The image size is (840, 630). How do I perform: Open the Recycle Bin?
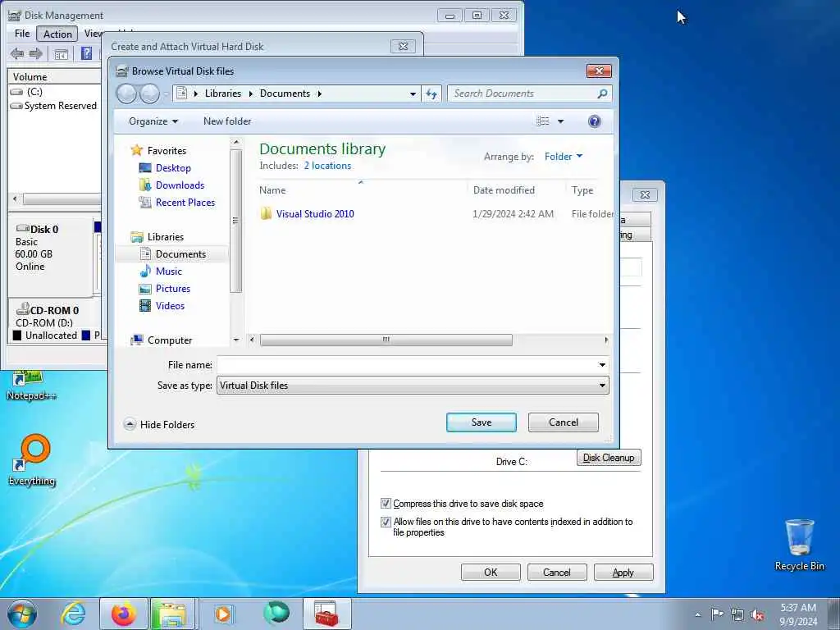tap(799, 545)
